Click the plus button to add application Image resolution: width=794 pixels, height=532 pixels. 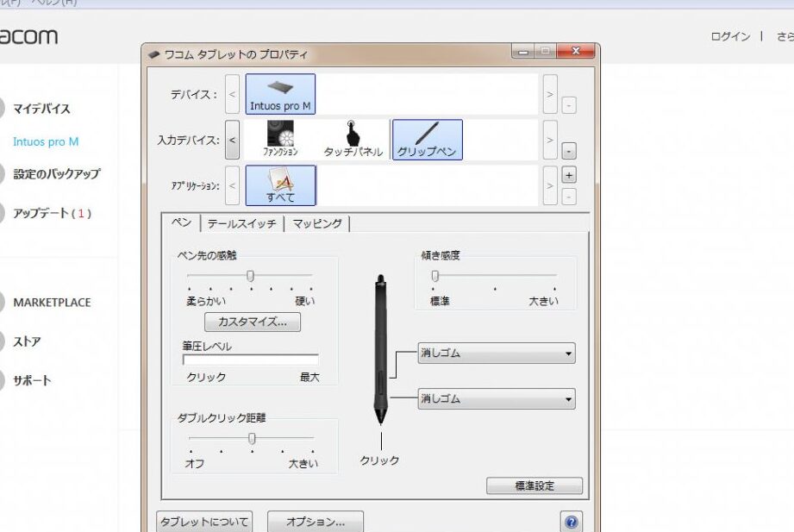(x=569, y=175)
